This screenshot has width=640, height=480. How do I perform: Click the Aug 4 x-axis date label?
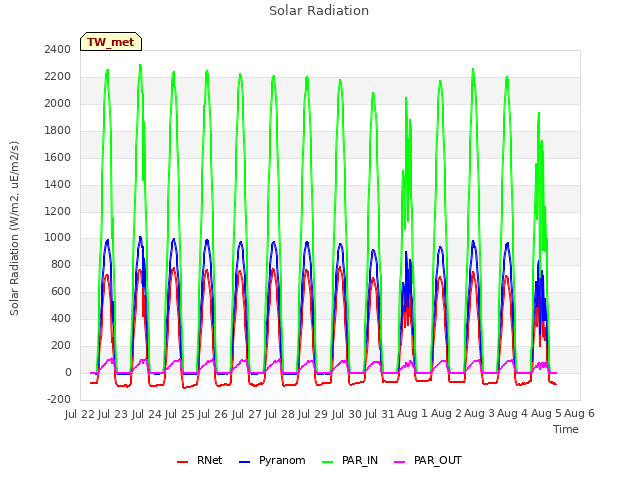point(513,414)
